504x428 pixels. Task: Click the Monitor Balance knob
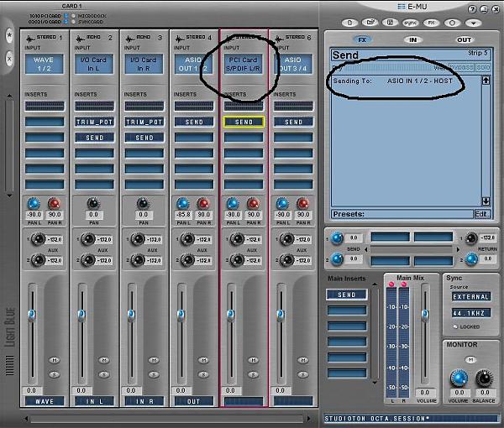pos(483,378)
